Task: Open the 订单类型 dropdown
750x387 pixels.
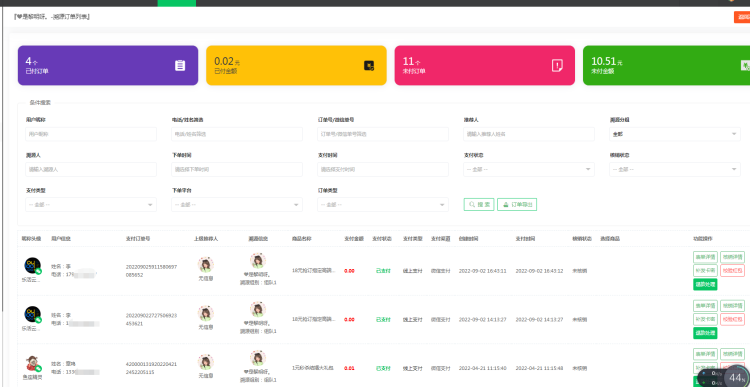Action: 383,205
